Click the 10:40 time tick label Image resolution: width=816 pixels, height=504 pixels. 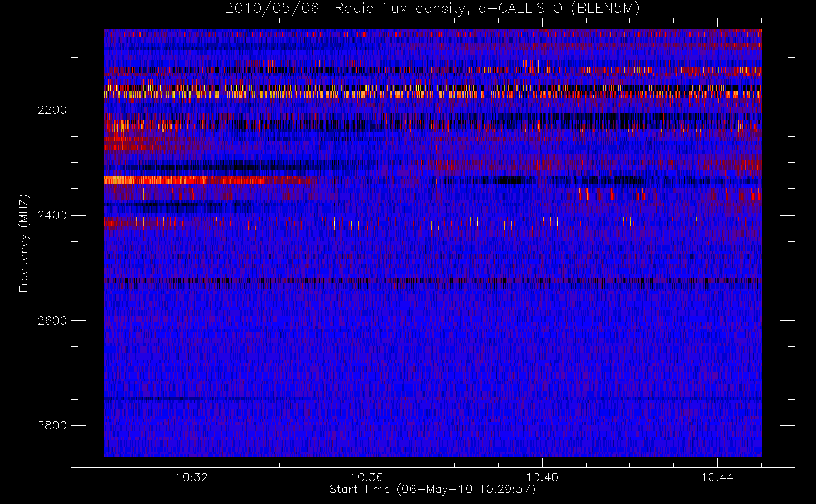click(x=542, y=477)
